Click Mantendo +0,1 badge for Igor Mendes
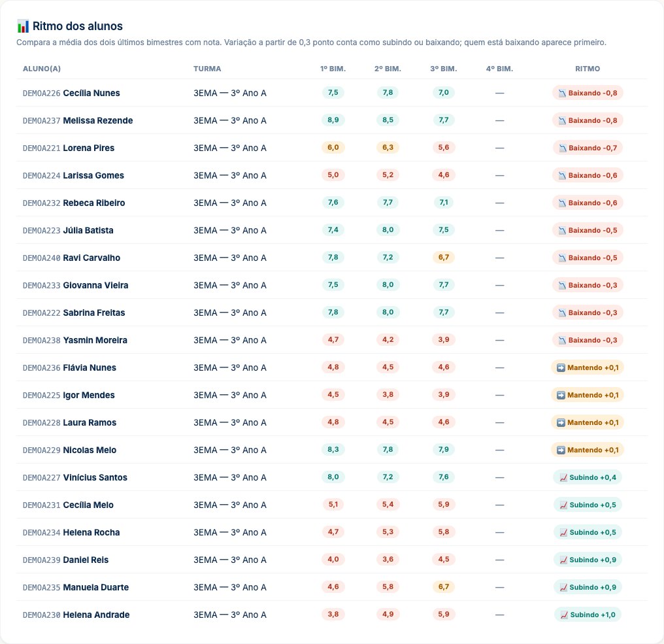 [588, 396]
